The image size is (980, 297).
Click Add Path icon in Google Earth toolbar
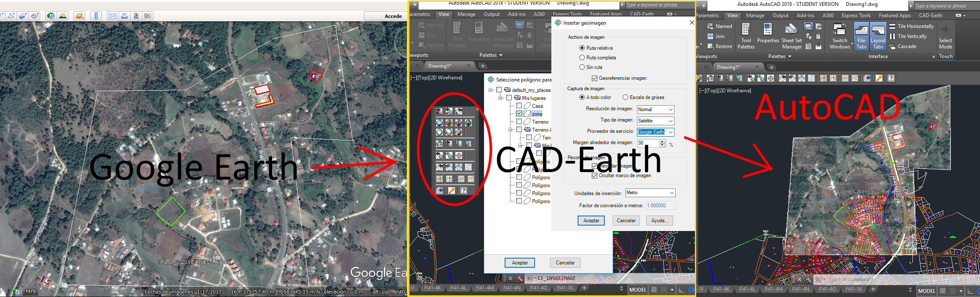point(11,16)
